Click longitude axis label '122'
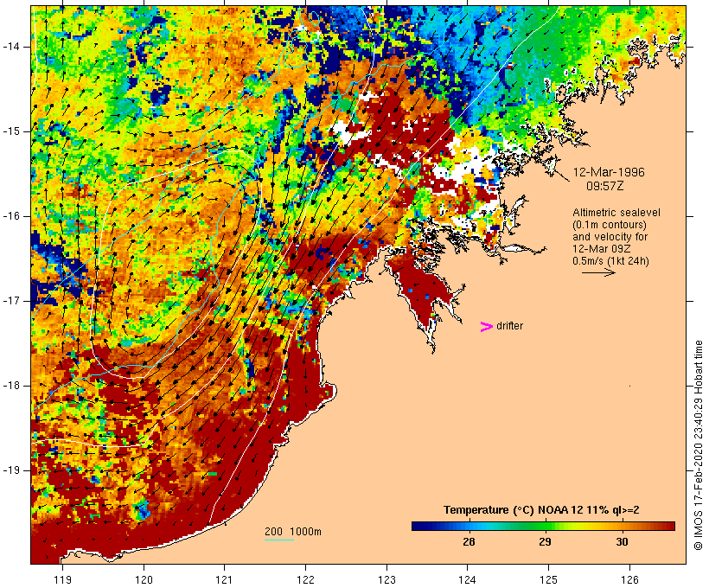Image resolution: width=709 pixels, height=588 pixels. (x=305, y=579)
